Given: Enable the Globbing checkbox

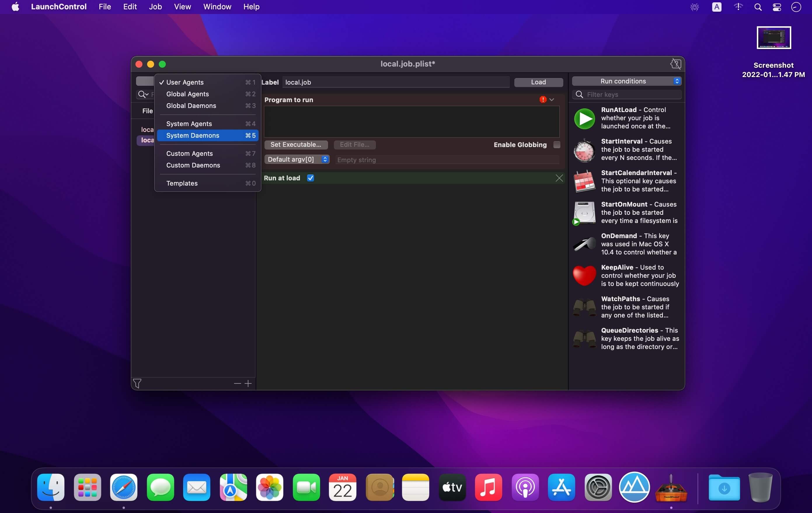Looking at the screenshot, I should click(557, 145).
